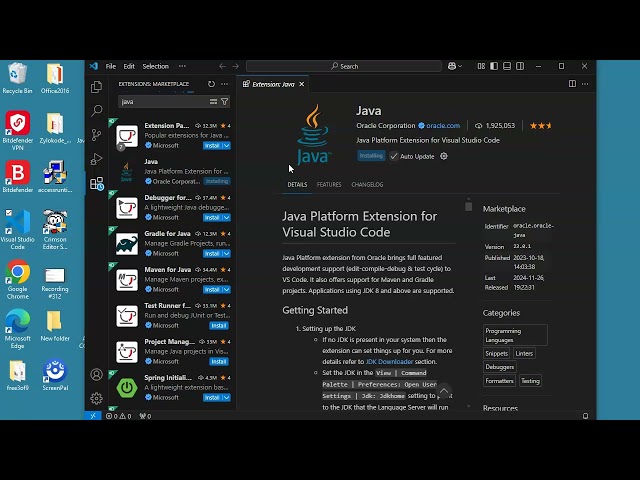
Task: Select the Extensions view icon
Action: [97, 184]
